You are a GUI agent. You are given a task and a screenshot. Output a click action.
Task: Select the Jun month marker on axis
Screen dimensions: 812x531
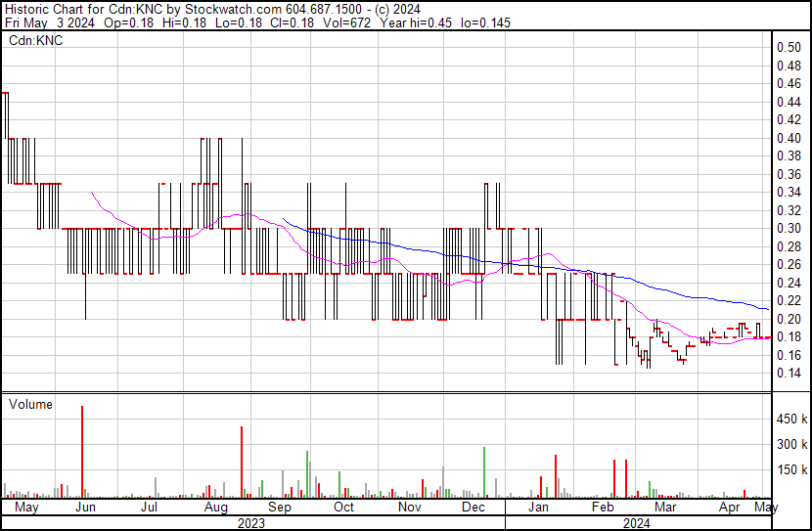pyautogui.click(x=86, y=508)
